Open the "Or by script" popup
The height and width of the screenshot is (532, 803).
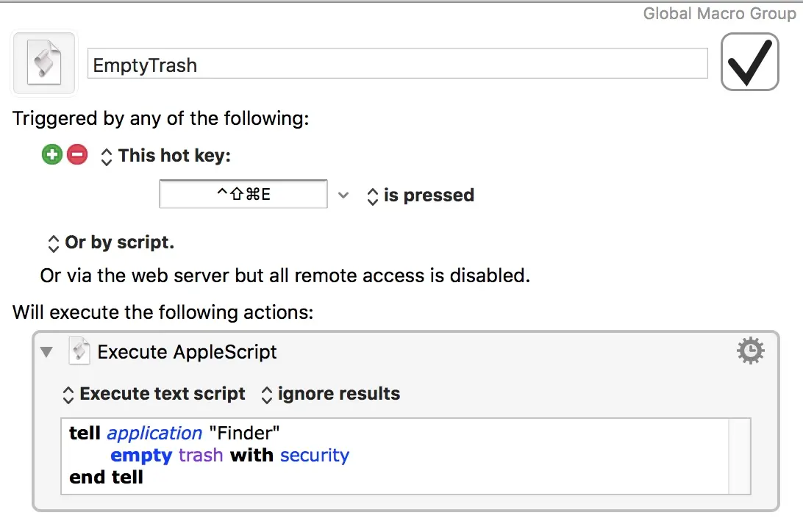coord(111,242)
